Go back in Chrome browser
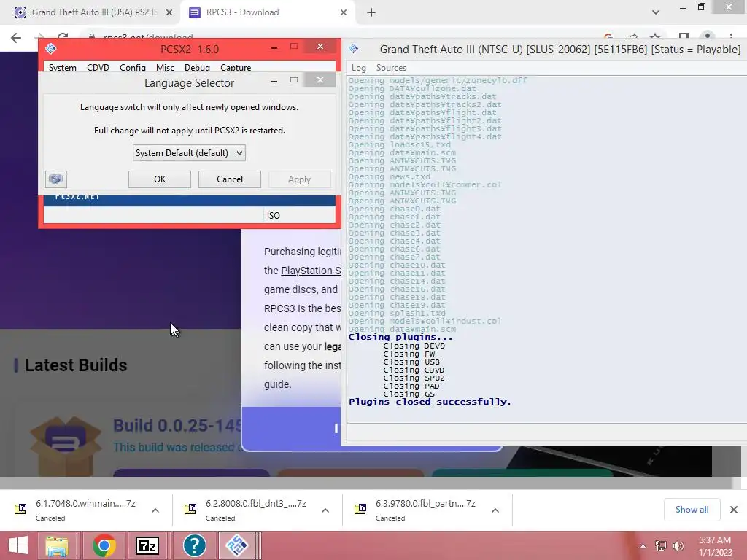 [16, 38]
